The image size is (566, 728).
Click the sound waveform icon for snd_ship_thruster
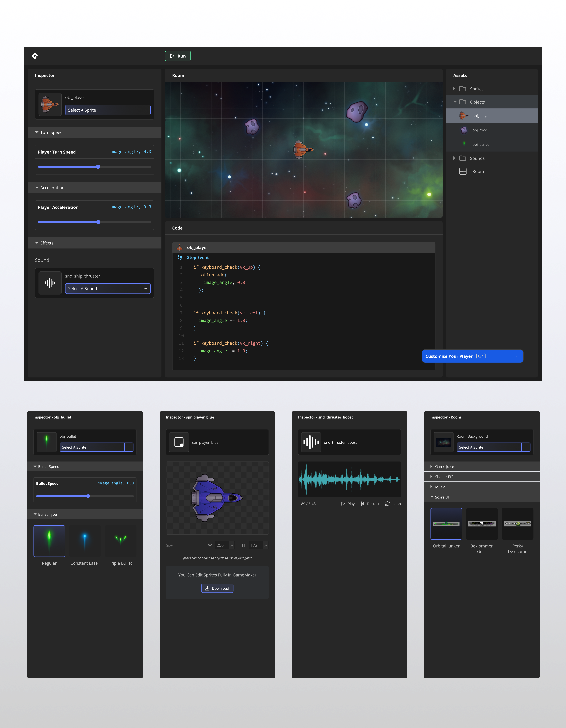click(50, 283)
